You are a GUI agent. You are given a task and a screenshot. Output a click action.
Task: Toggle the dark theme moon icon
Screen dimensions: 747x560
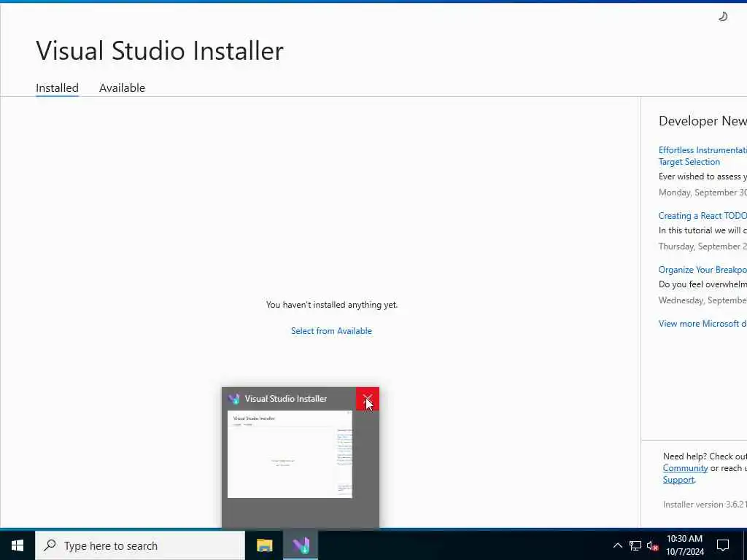pos(723,17)
